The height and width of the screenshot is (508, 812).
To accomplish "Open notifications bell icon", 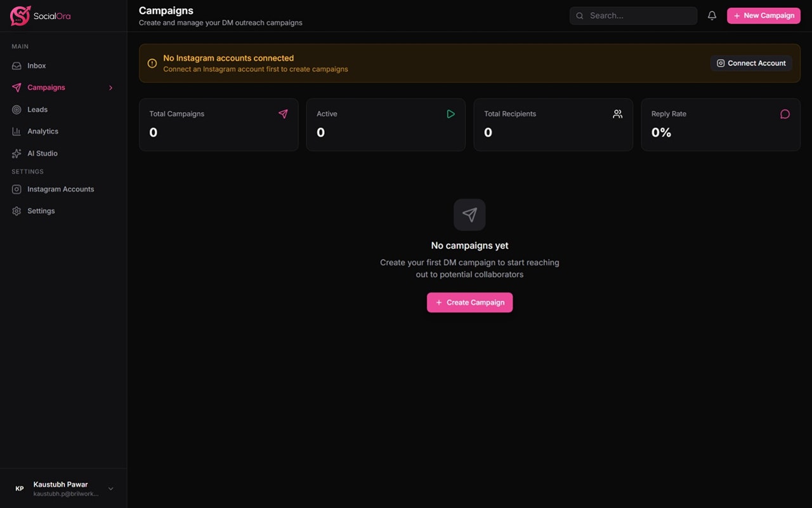I will (712, 16).
